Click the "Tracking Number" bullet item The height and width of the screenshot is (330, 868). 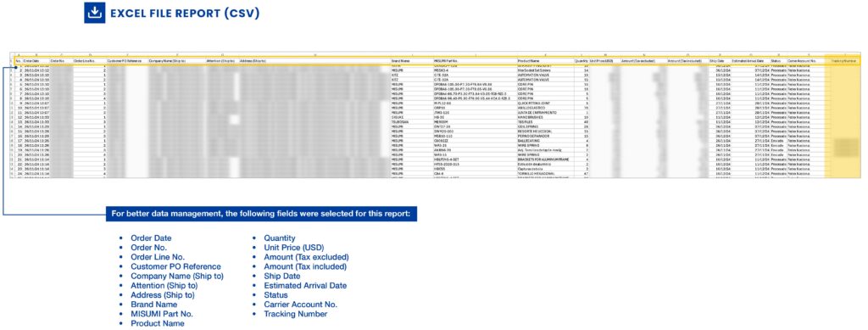(296, 313)
